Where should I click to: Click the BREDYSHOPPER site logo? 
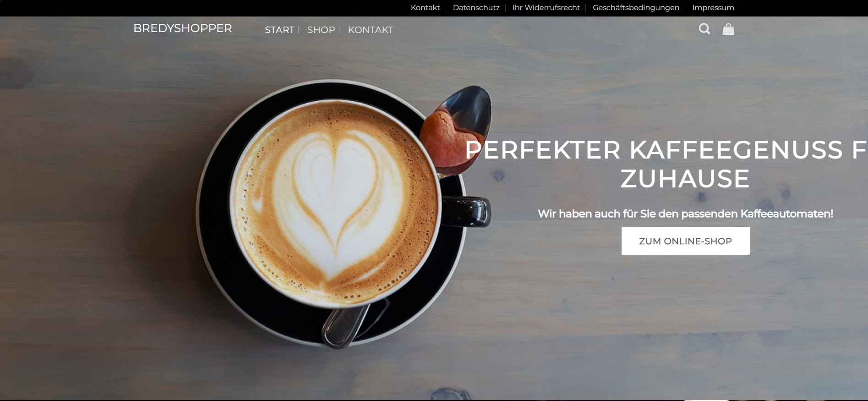pos(183,28)
